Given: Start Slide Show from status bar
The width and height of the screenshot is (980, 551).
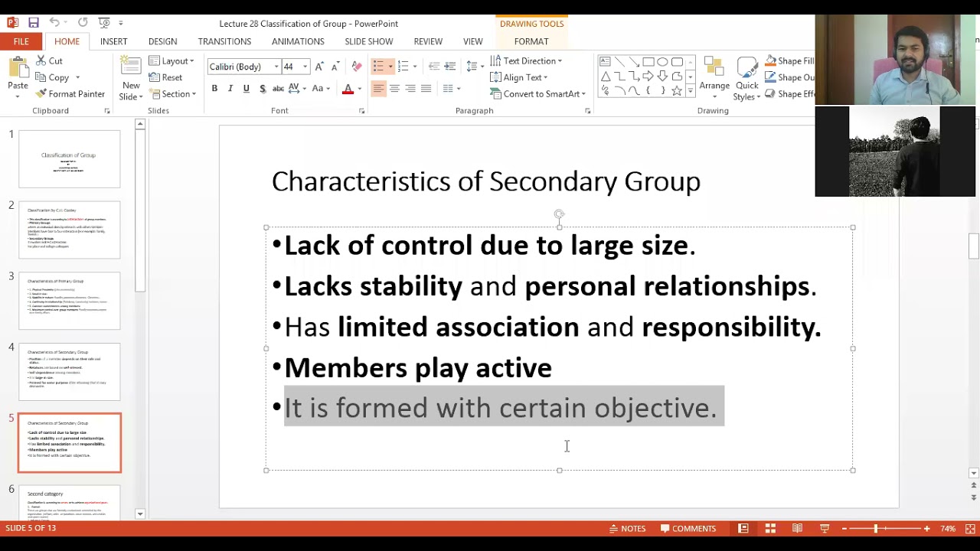Looking at the screenshot, I should (x=825, y=528).
